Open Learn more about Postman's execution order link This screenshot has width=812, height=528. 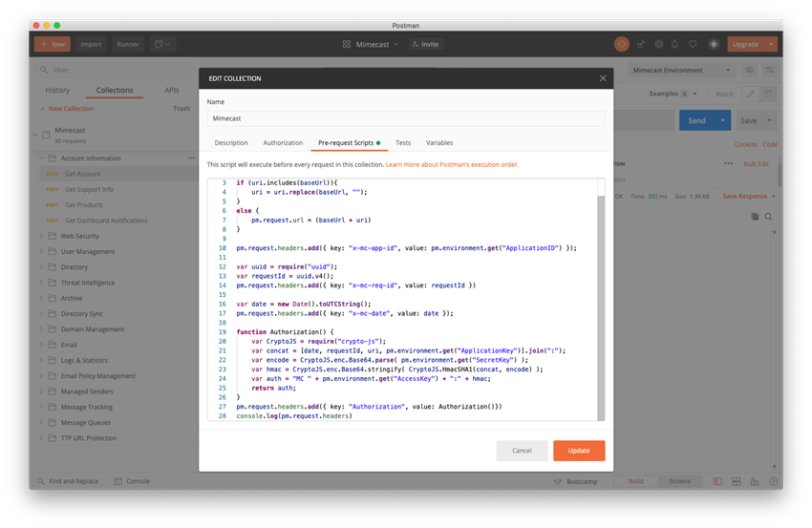[452, 164]
